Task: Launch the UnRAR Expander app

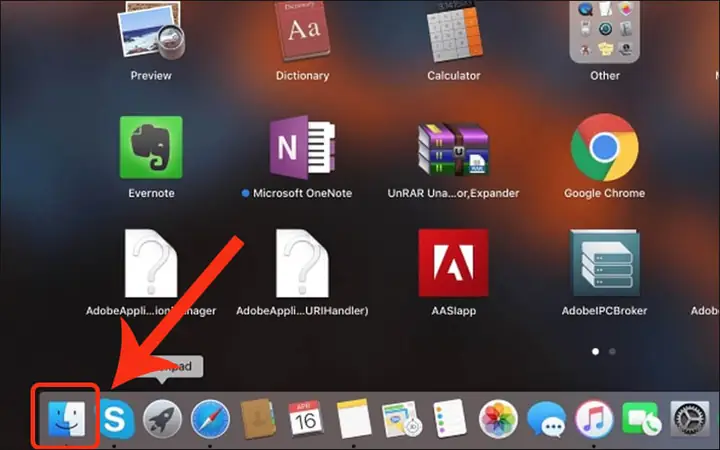Action: pos(454,149)
